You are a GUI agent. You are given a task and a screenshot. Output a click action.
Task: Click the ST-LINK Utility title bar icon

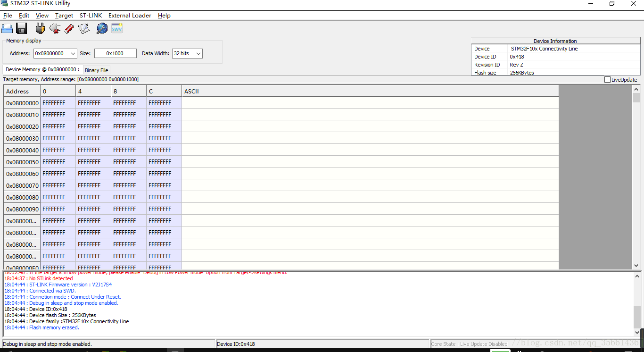click(x=4, y=3)
